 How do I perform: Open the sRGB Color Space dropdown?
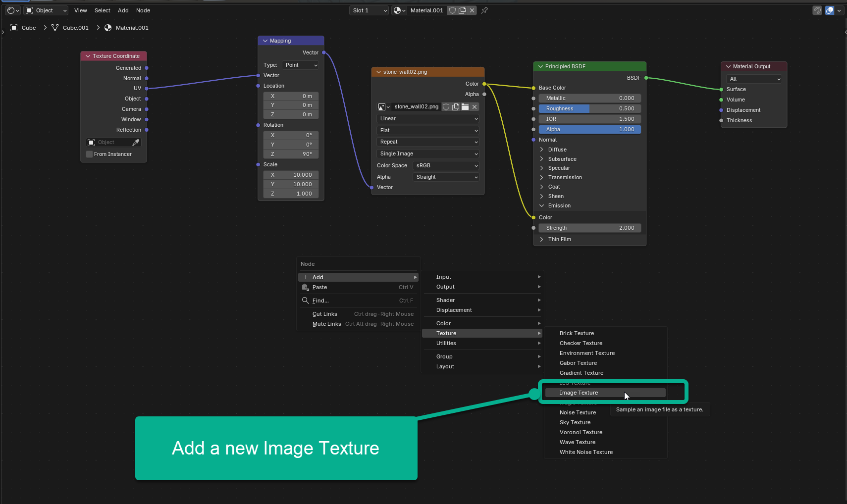pyautogui.click(x=446, y=165)
